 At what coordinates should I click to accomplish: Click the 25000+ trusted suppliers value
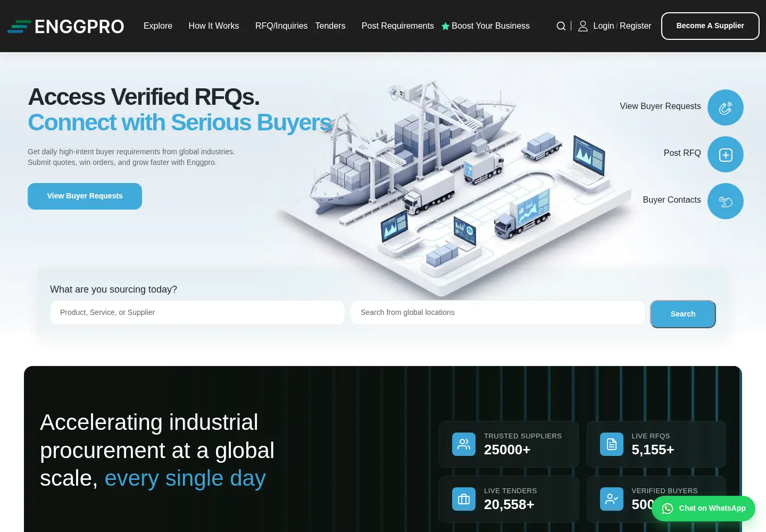coord(507,450)
